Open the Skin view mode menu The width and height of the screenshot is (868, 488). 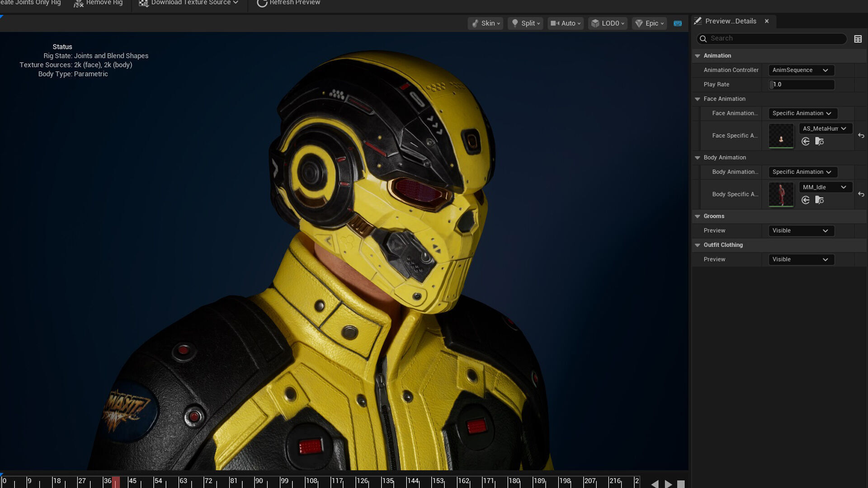tap(485, 23)
